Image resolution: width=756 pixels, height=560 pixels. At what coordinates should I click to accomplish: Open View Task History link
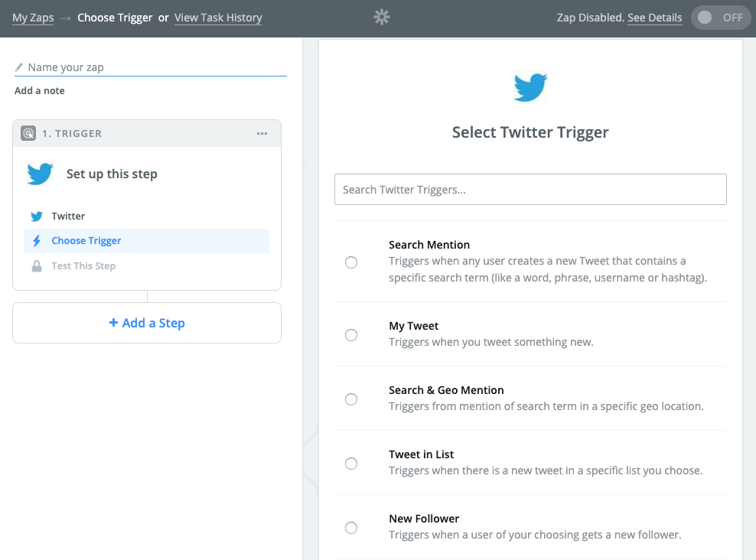point(218,18)
